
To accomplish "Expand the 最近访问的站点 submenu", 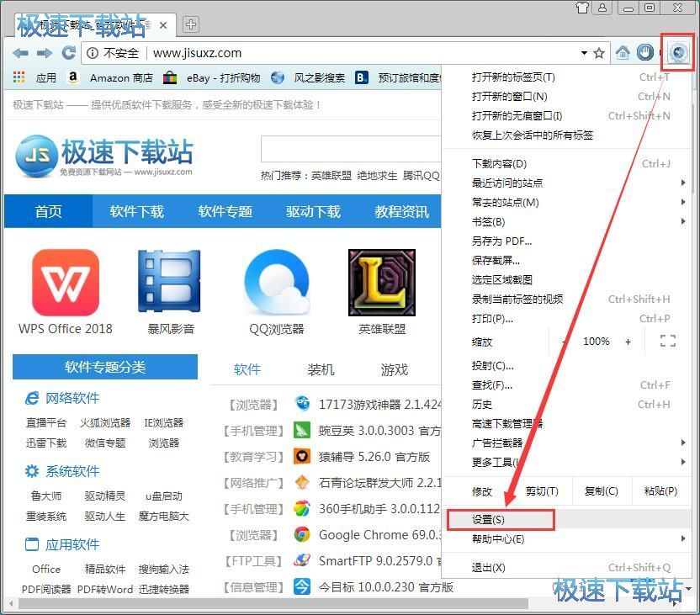I will pyautogui.click(x=683, y=183).
